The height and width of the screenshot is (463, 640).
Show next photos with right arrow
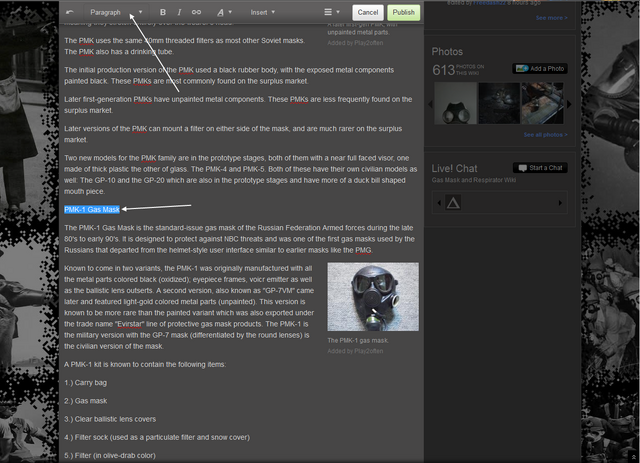click(569, 105)
